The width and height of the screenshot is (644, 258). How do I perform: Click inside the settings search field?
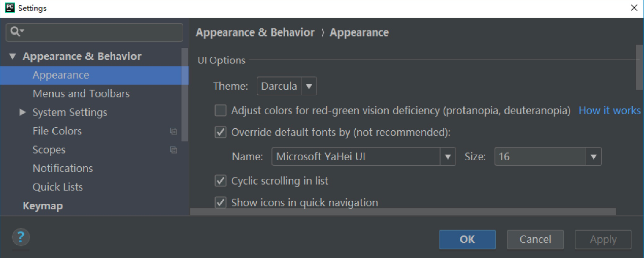101,32
